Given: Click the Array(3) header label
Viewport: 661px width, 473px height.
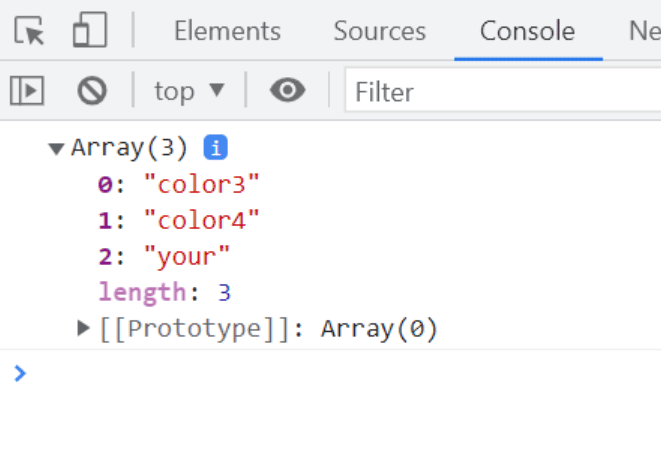Looking at the screenshot, I should pyautogui.click(x=129, y=148).
